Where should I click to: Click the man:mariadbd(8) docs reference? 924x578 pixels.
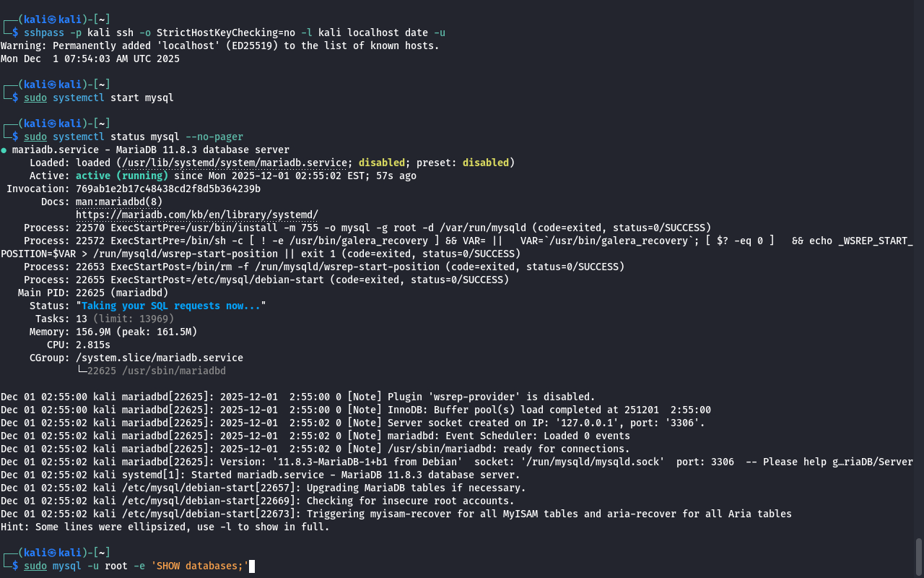click(x=118, y=202)
